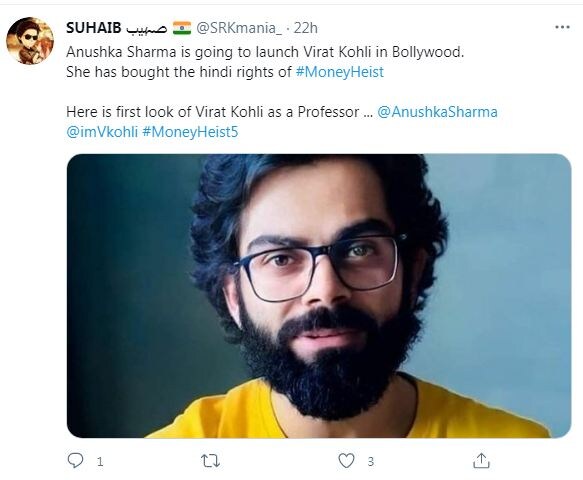Screen dimensions: 583x480
Task: Open the share menu via the upload icon
Action: pyautogui.click(x=481, y=460)
